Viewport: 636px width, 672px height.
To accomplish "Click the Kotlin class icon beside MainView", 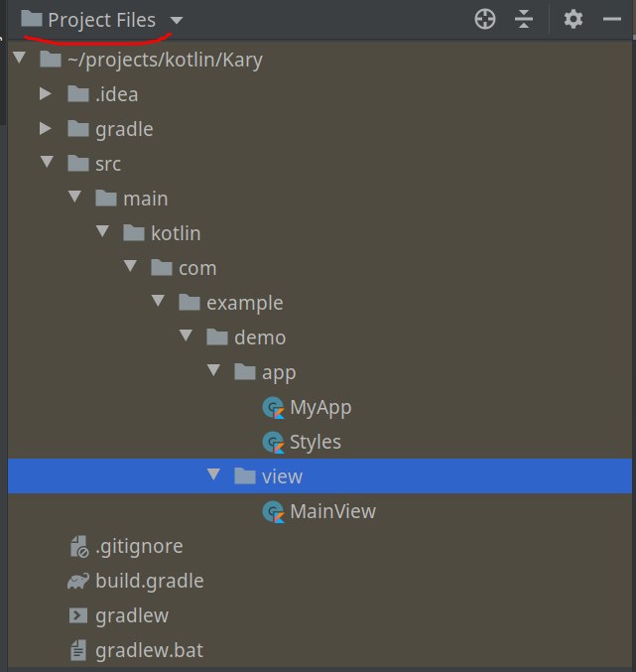I will pos(273,512).
